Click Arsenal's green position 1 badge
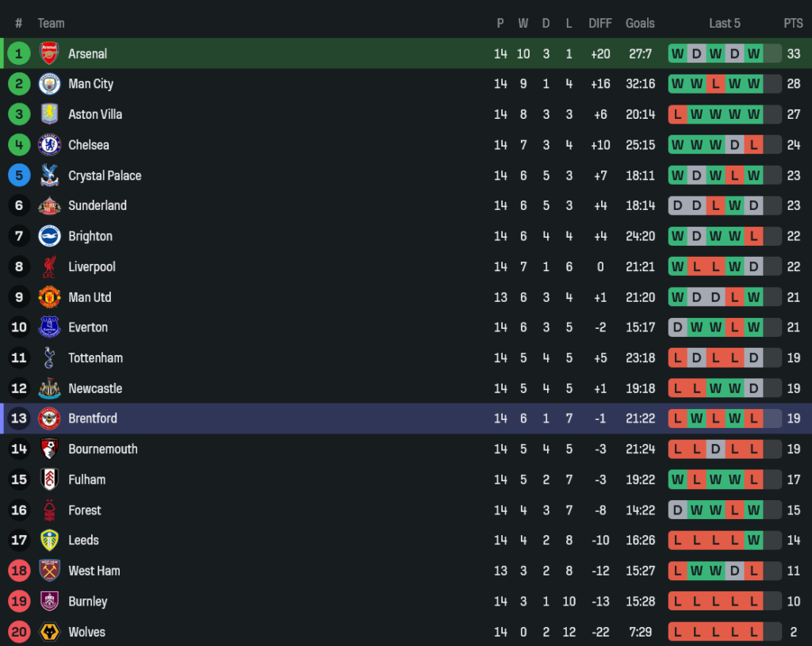Viewport: 812px width, 646px height. (19, 54)
